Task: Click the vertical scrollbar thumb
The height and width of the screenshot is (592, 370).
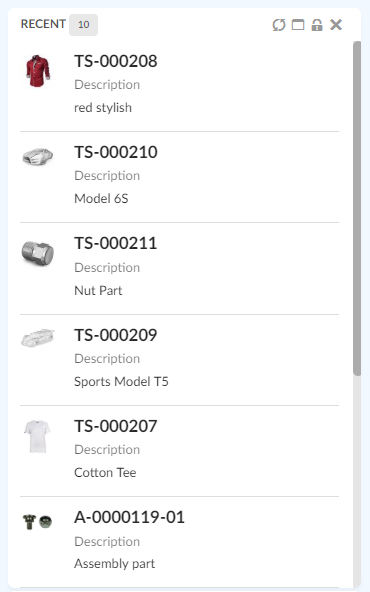Action: click(357, 208)
